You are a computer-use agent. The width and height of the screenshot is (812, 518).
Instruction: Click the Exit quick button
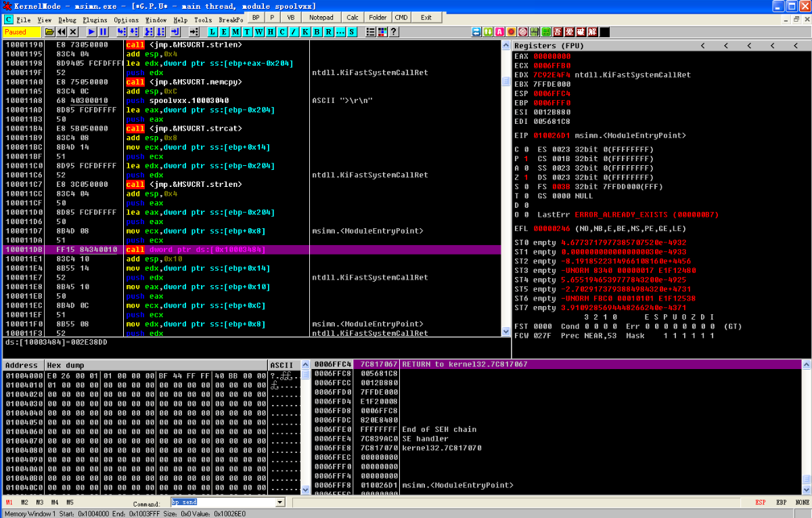(426, 17)
